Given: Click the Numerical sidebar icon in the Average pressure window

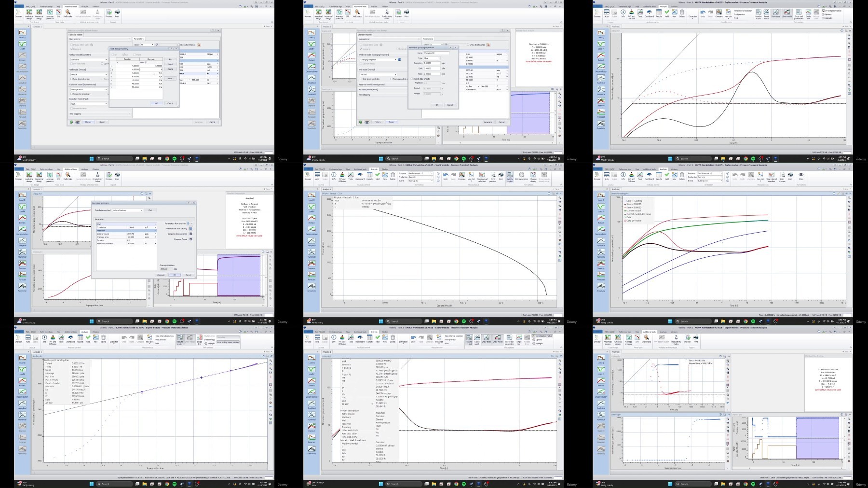Looking at the screenshot, I should [22, 252].
